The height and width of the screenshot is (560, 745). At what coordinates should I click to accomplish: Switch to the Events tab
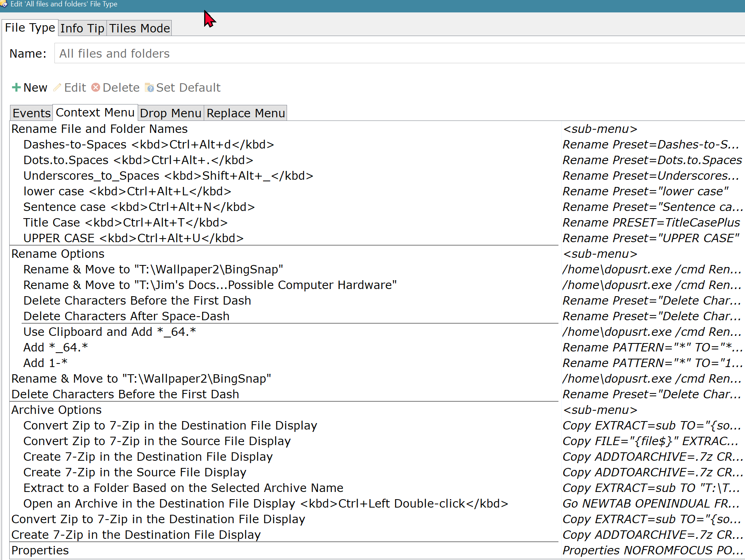coord(32,113)
